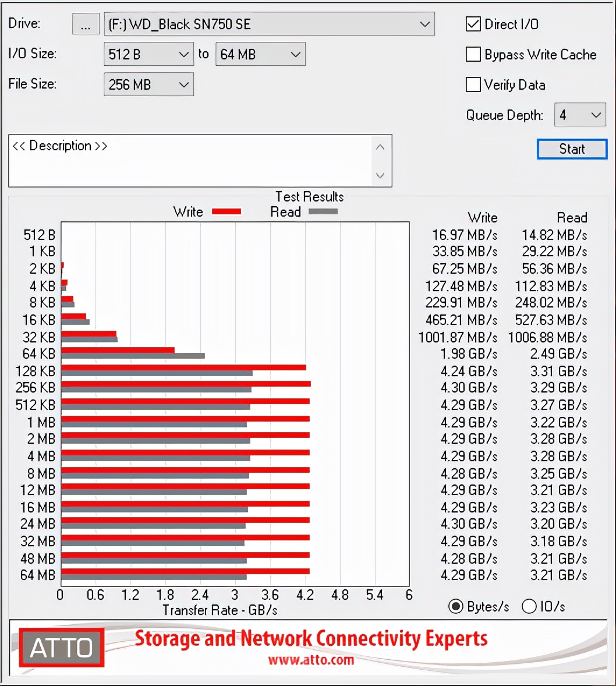Open the Queue Depth dropdown
Viewport: 616px width, 686px height.
coord(580,115)
